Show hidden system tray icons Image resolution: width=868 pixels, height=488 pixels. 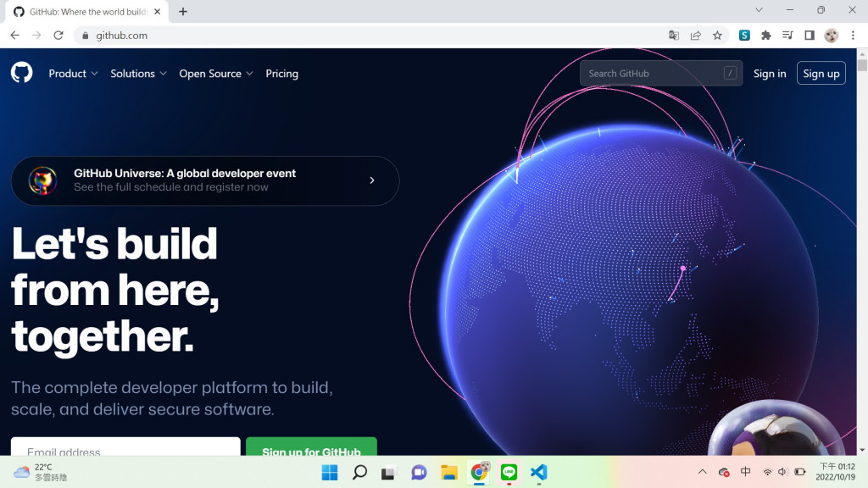(703, 472)
